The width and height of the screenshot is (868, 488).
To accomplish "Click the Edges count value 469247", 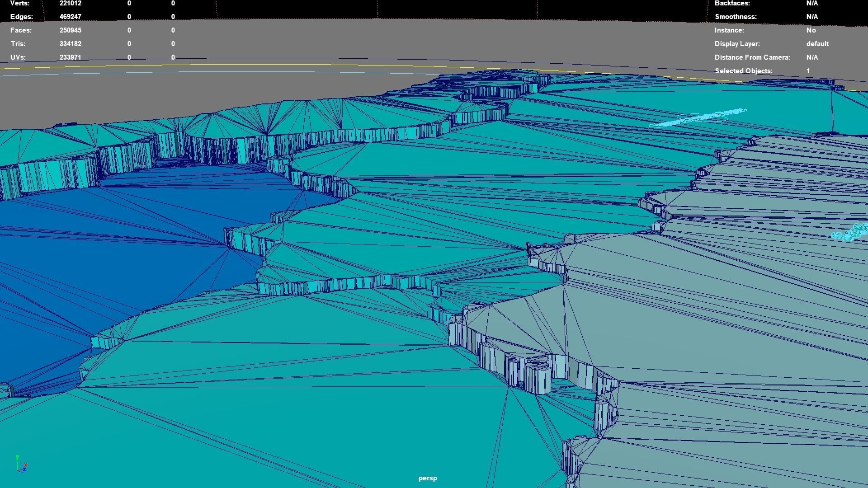I will 71,17.
